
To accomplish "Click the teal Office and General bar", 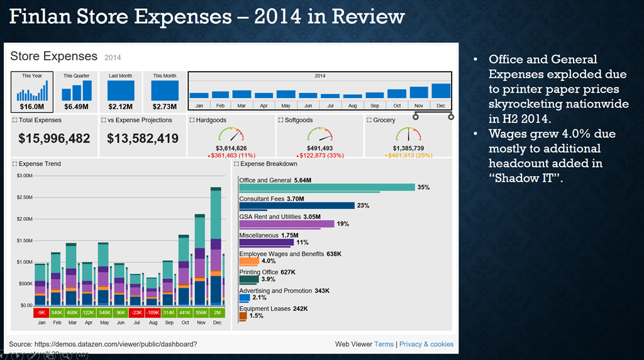I will click(x=326, y=187).
